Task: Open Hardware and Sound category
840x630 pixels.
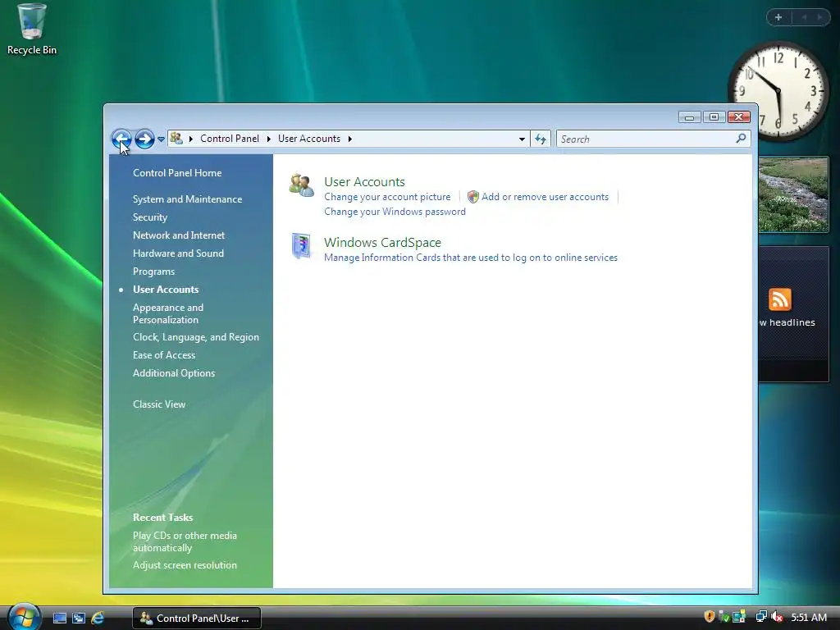Action: pyautogui.click(x=178, y=253)
